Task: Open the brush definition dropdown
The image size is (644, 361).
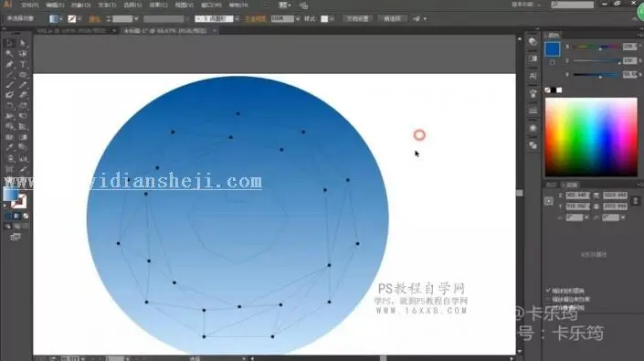Action: tap(237, 19)
